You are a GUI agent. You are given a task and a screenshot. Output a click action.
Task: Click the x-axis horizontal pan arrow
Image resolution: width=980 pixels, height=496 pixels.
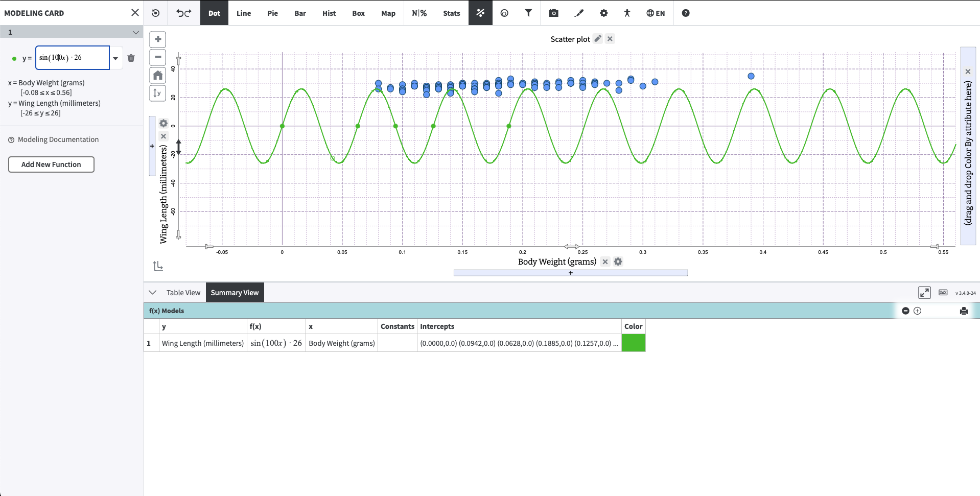pos(572,247)
